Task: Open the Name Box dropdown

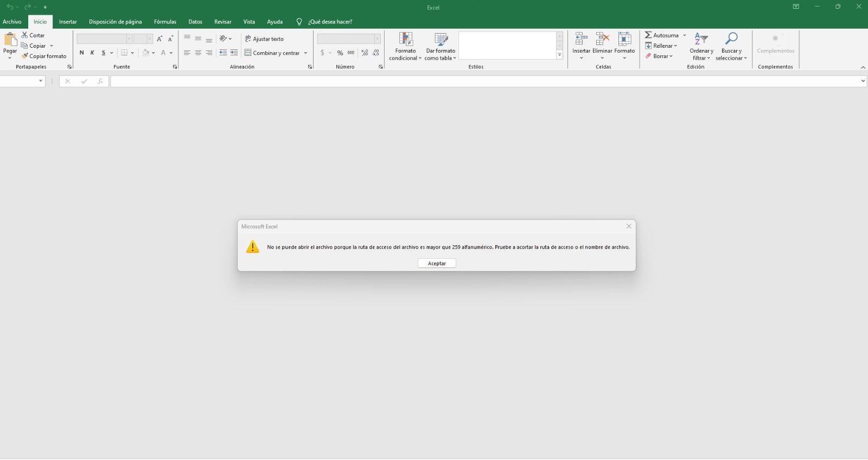Action: tap(40, 81)
